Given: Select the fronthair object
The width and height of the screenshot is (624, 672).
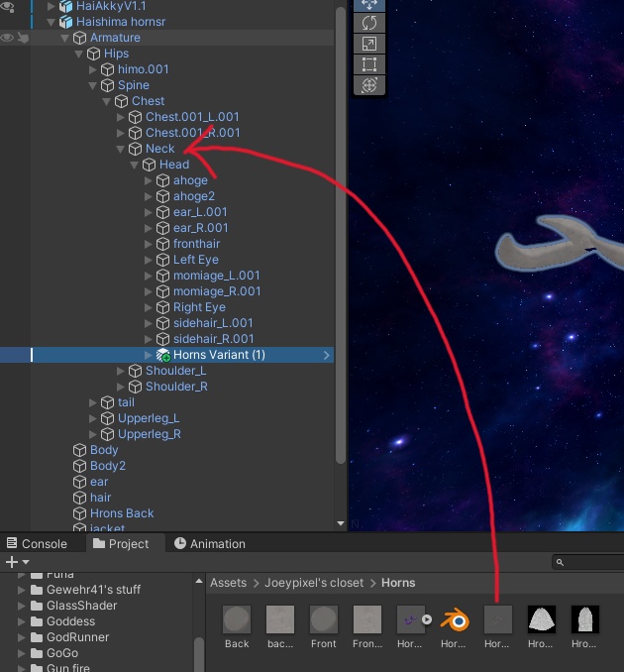Looking at the screenshot, I should click(x=196, y=244).
